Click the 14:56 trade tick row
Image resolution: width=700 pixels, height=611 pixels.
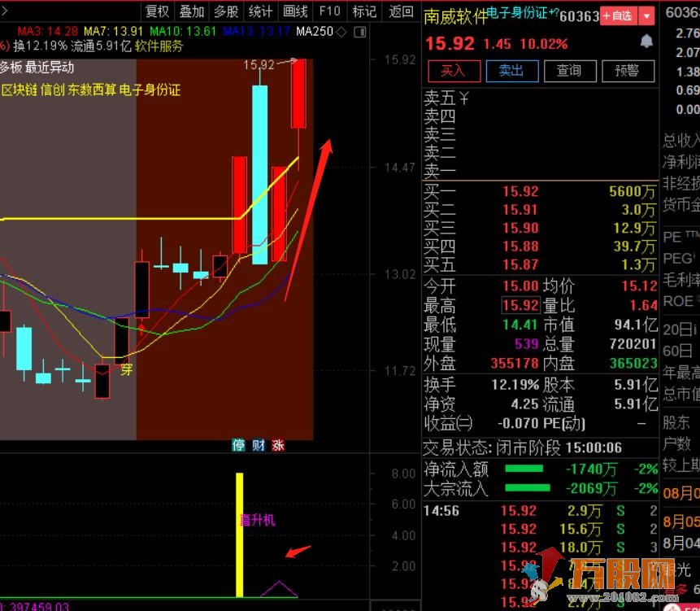[540, 510]
